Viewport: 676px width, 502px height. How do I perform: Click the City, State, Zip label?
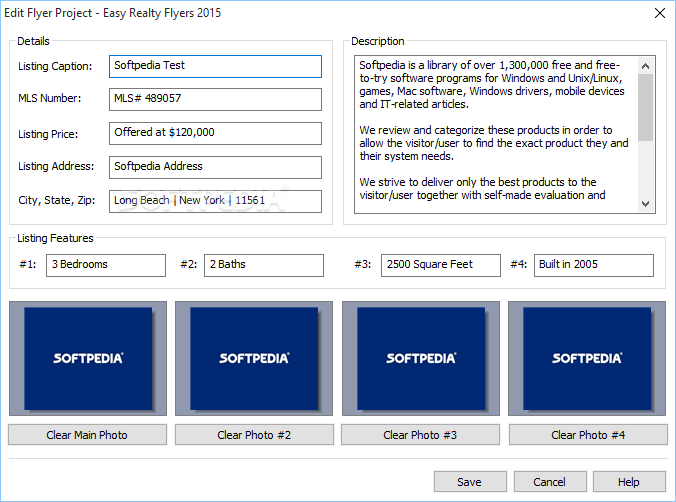point(56,201)
